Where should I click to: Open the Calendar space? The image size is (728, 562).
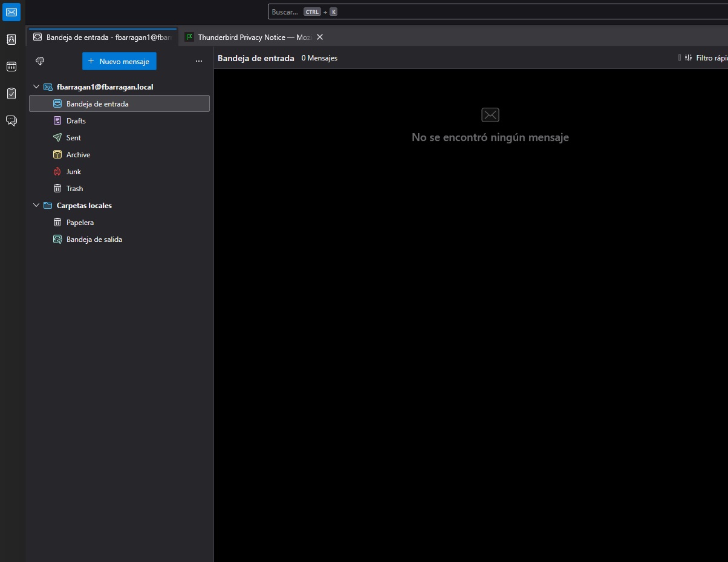[x=11, y=67]
